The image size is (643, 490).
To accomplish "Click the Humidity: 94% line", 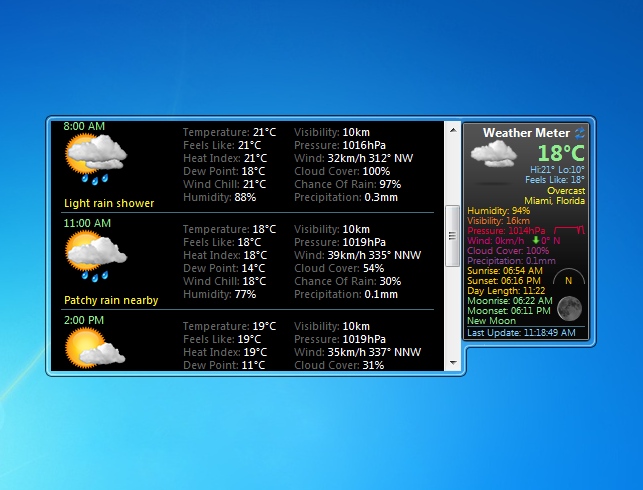I will (498, 211).
